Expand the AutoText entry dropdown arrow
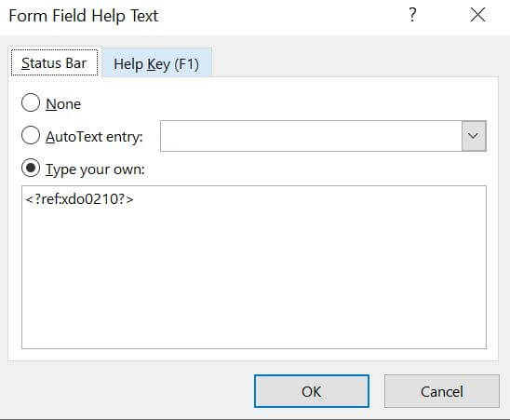Viewport: 510px width, 420px height. point(474,136)
